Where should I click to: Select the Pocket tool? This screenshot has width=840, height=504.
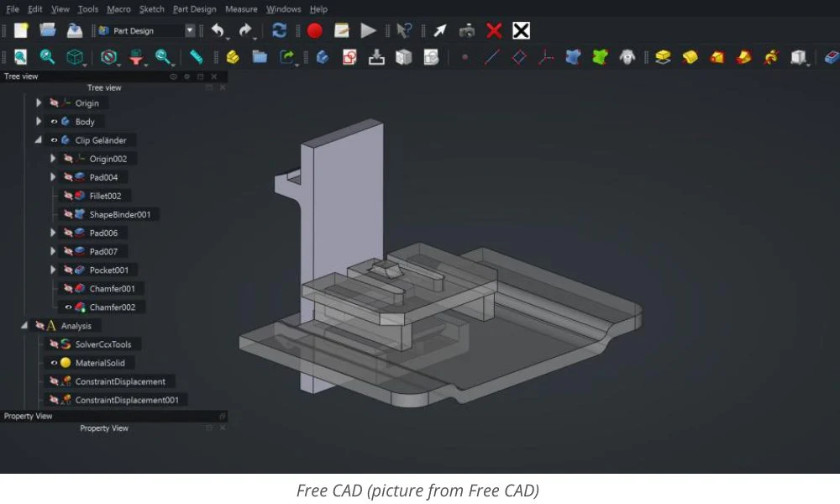[718, 59]
